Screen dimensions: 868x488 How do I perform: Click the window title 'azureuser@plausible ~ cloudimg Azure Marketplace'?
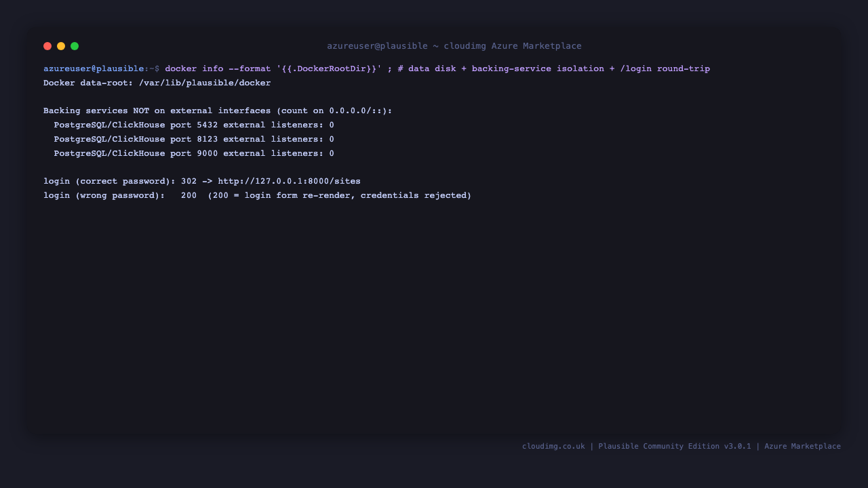click(x=454, y=46)
